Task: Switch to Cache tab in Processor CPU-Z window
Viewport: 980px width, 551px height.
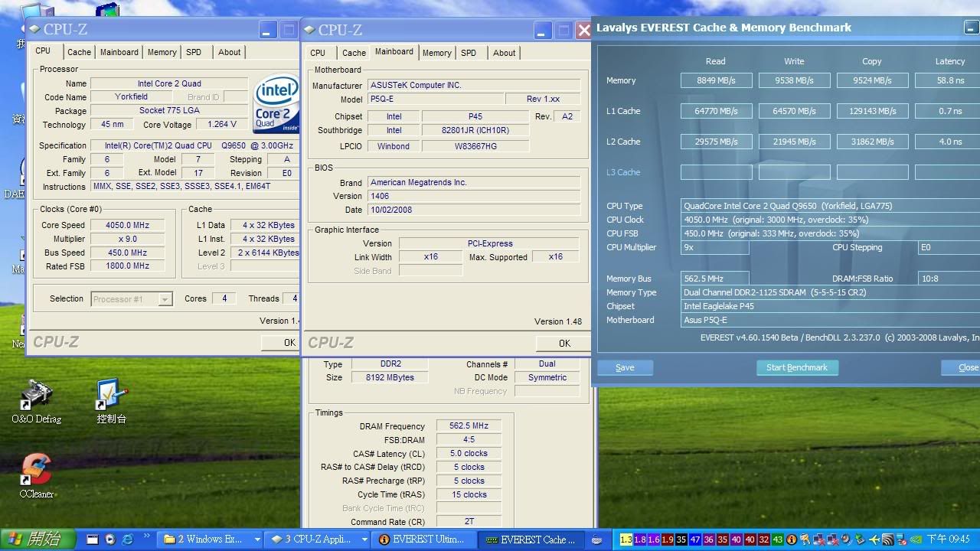Action: [x=79, y=52]
